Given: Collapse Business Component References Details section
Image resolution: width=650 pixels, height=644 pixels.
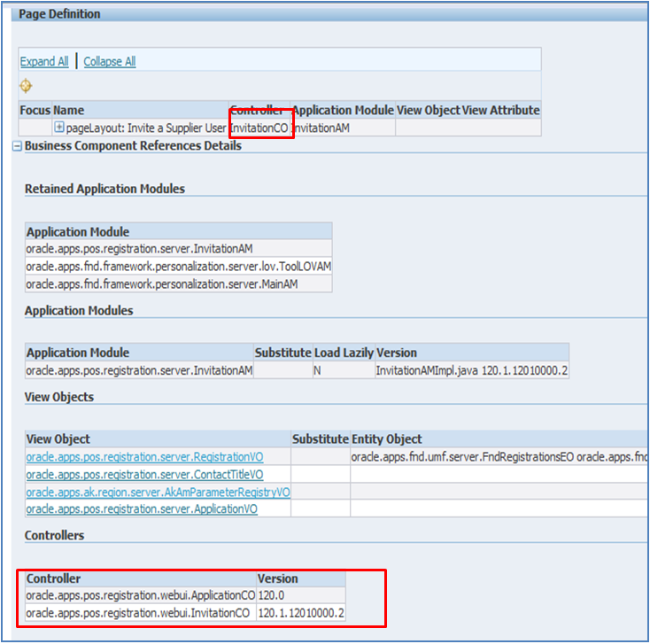Looking at the screenshot, I should (x=17, y=146).
